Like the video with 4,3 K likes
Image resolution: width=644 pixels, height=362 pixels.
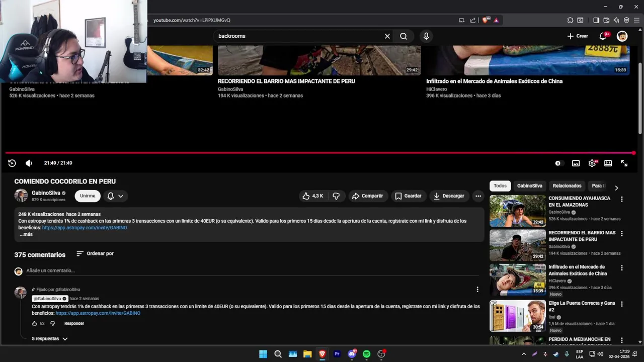pos(312,196)
